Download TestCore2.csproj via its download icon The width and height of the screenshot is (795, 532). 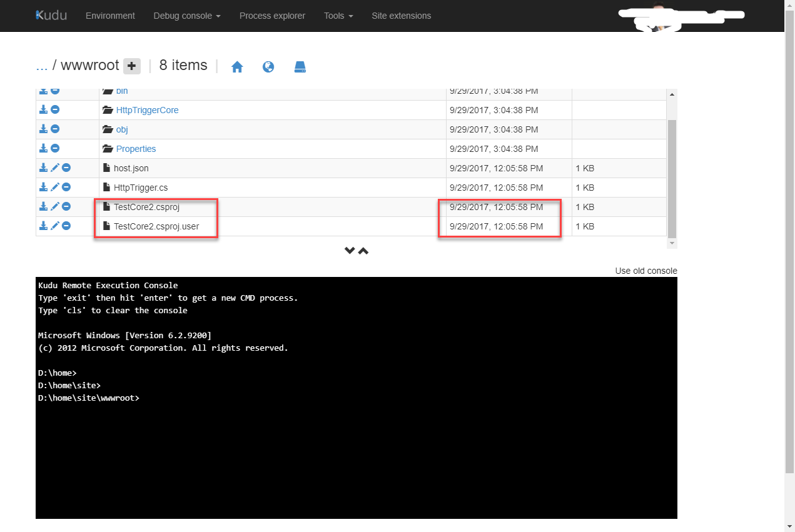pyautogui.click(x=43, y=206)
